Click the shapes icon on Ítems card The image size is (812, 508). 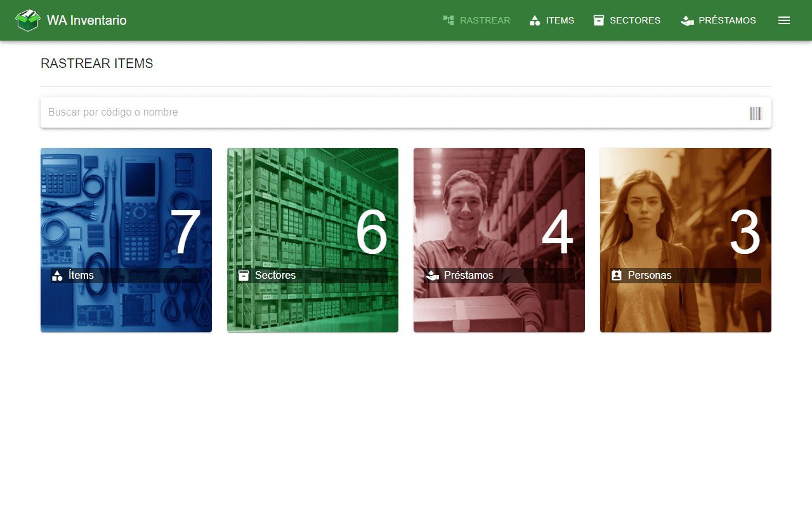coord(57,276)
